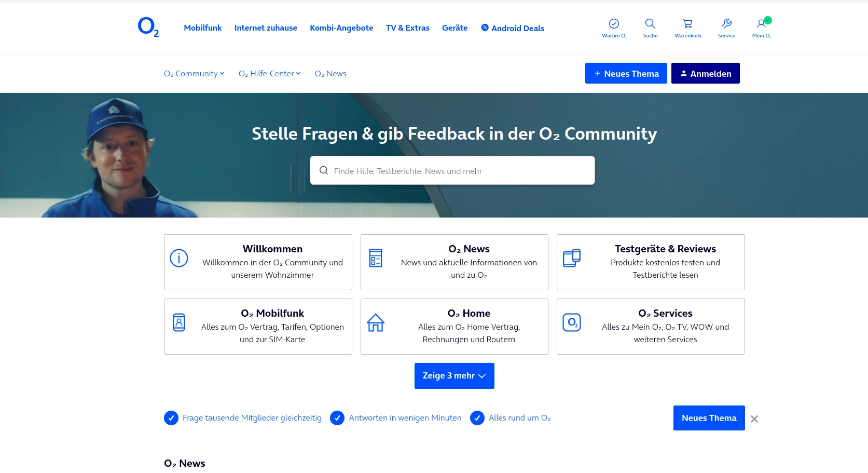The width and height of the screenshot is (868, 473).
Task: Click the Anmelden button
Action: click(706, 73)
